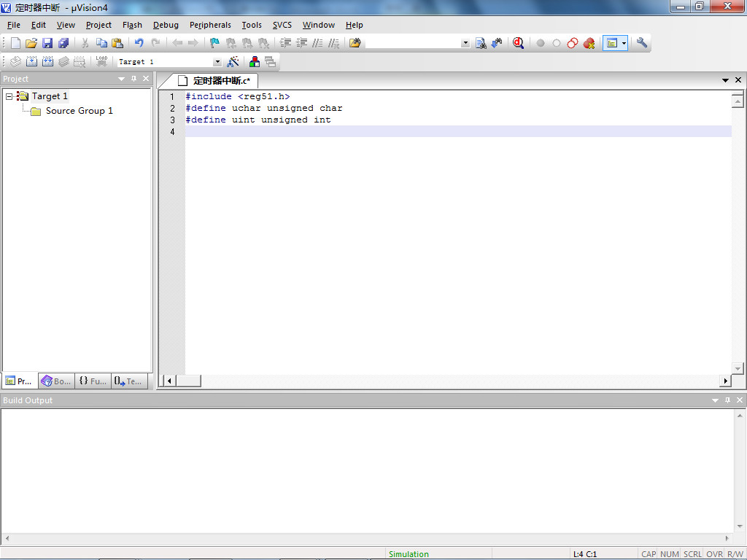This screenshot has height=560, width=747.
Task: Switch to the Books tab
Action: click(x=56, y=381)
